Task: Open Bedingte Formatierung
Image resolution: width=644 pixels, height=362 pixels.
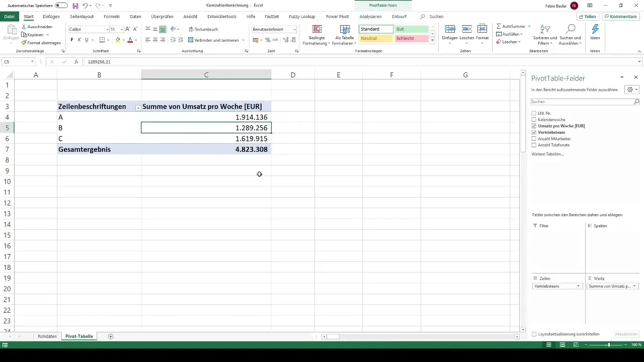Action: point(317,35)
